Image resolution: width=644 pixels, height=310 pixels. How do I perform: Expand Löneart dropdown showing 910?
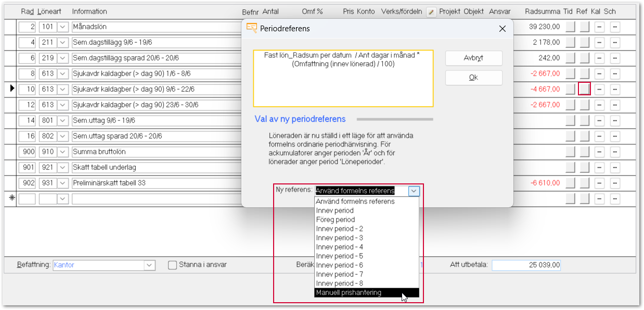coord(63,152)
